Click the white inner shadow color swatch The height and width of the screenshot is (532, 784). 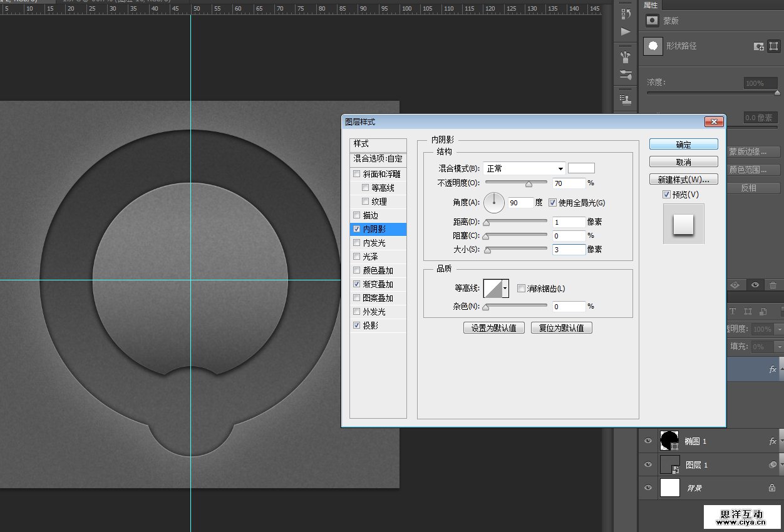(581, 168)
